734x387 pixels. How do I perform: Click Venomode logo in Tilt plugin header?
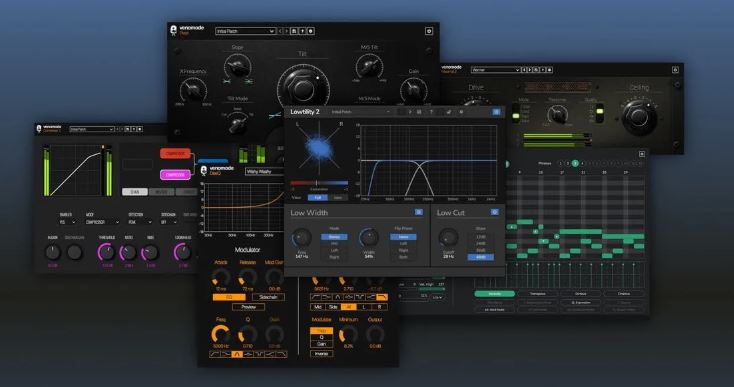[174, 31]
